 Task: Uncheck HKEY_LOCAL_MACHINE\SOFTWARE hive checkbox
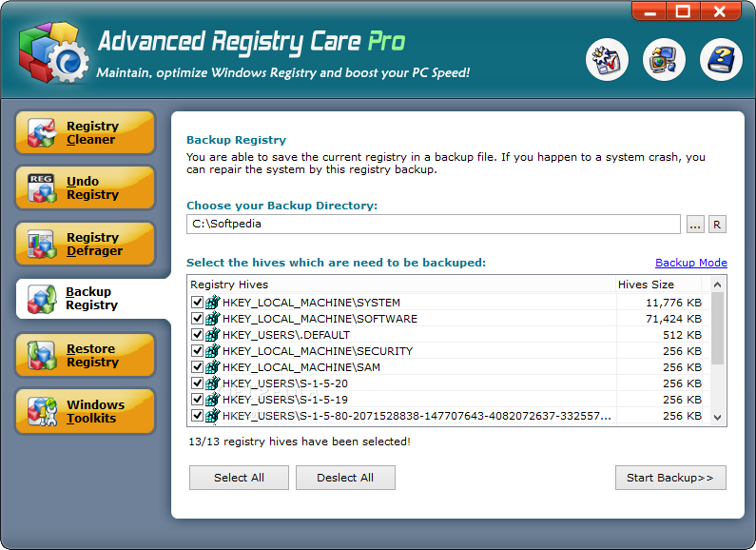[197, 319]
